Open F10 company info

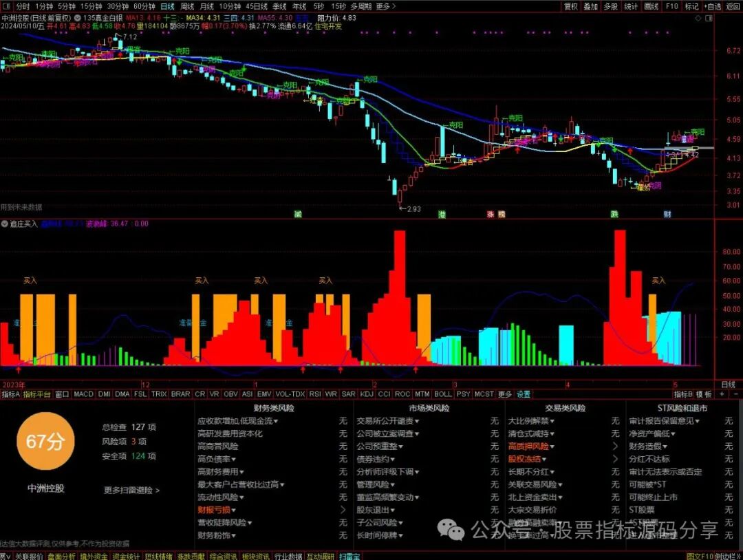point(672,6)
